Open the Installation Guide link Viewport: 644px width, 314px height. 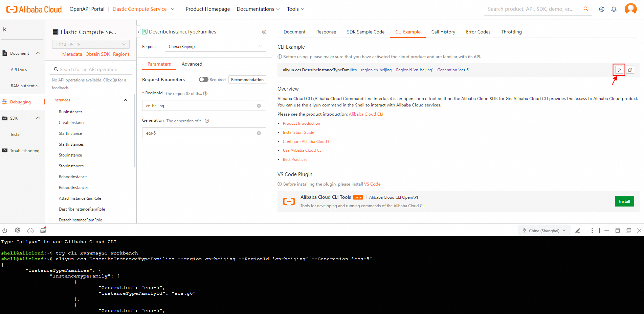pyautogui.click(x=298, y=132)
